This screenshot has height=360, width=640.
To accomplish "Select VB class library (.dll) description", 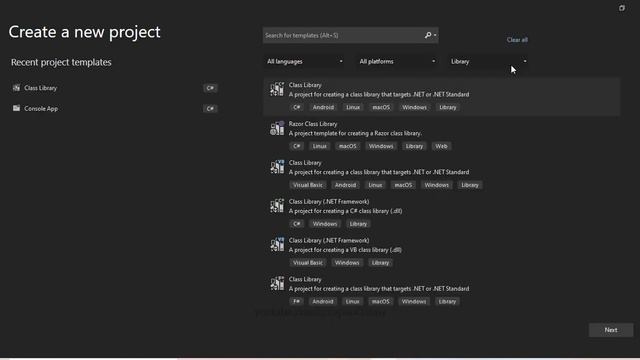I will tap(345, 250).
